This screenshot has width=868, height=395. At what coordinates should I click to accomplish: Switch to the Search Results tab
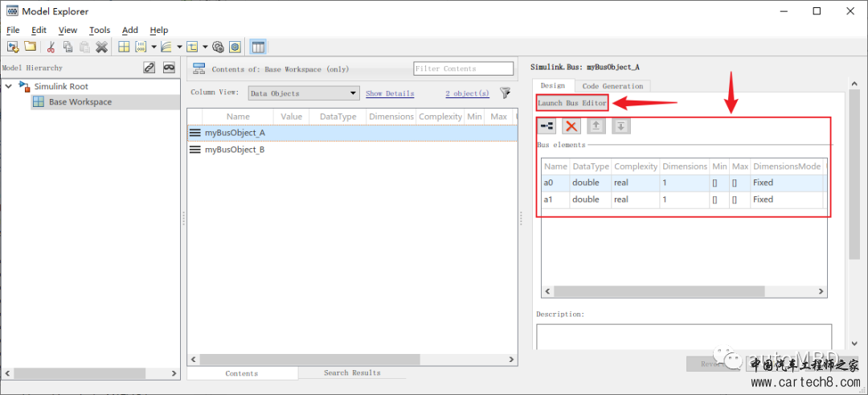pos(352,372)
